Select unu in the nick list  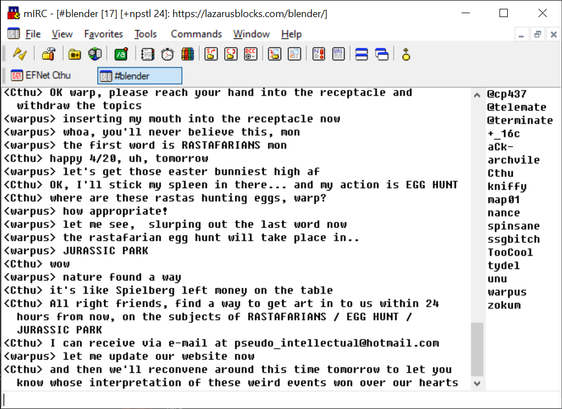(497, 279)
